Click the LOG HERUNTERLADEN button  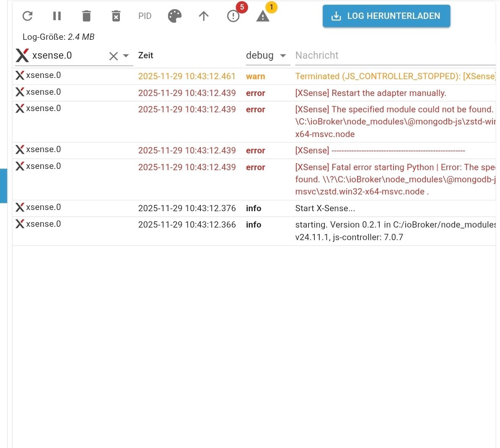(x=386, y=16)
